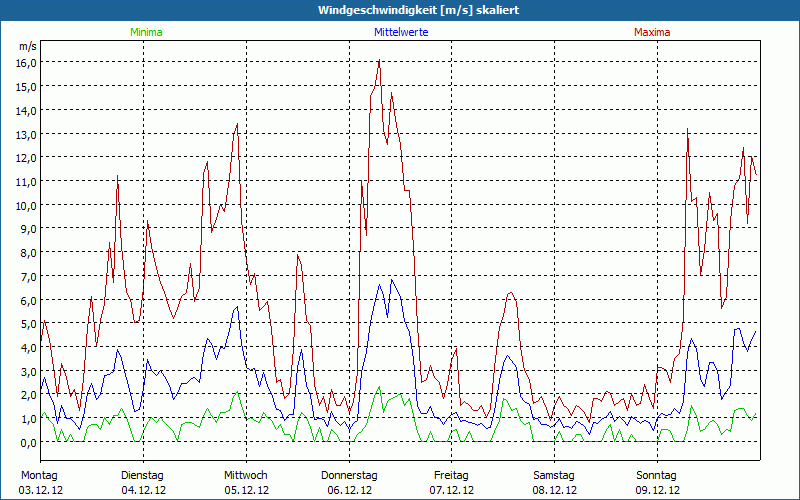Click the 'm/s' axis unit label
Screen dimensions: 800x500
28,46
